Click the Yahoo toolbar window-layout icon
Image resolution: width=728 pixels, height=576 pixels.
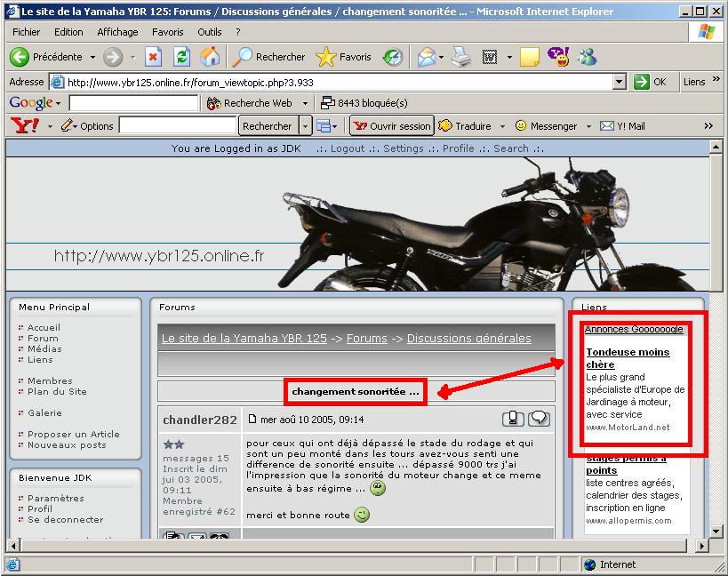pos(324,126)
